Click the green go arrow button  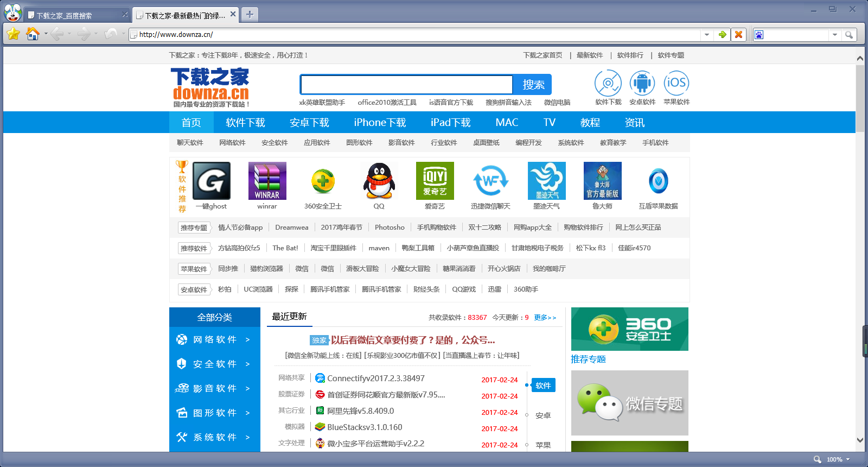tap(722, 34)
